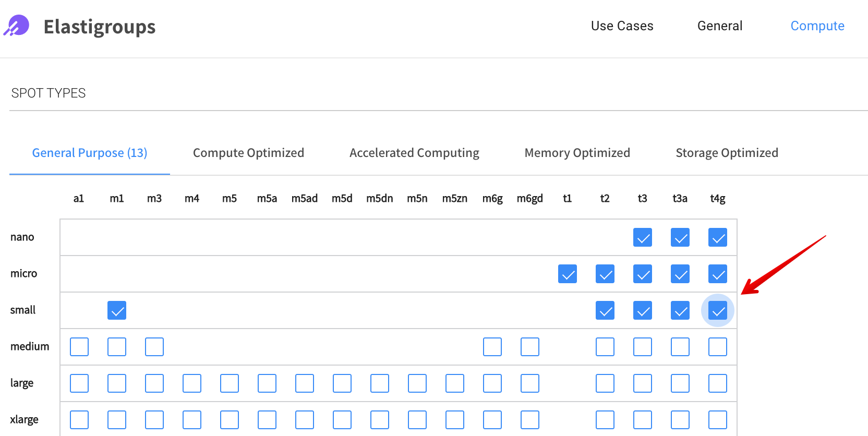
Task: Uncheck the t1 micro checkbox
Action: [x=568, y=274]
